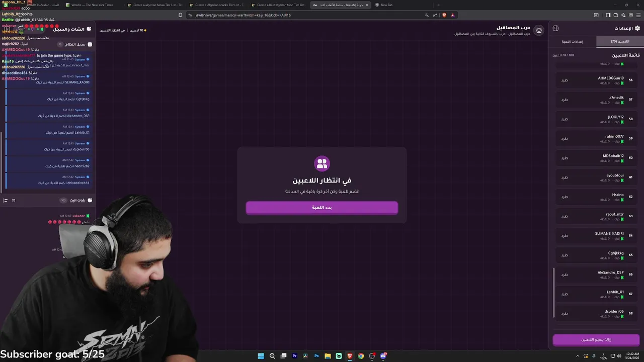This screenshot has height=362, width=644.
Task: Open Photoshop from taskbar
Action: pyautogui.click(x=316, y=356)
